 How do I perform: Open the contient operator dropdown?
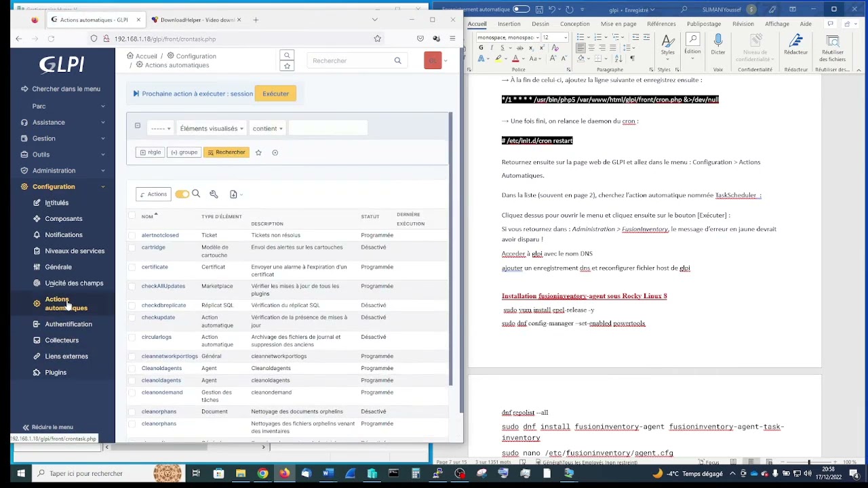click(x=268, y=128)
